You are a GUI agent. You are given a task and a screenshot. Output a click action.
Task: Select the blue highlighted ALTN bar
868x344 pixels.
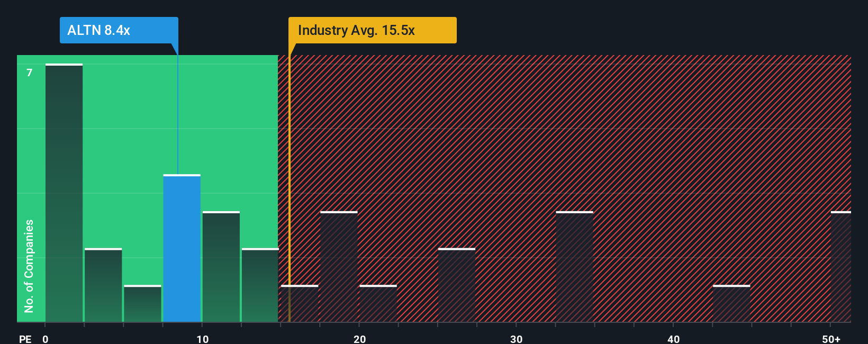click(182, 248)
